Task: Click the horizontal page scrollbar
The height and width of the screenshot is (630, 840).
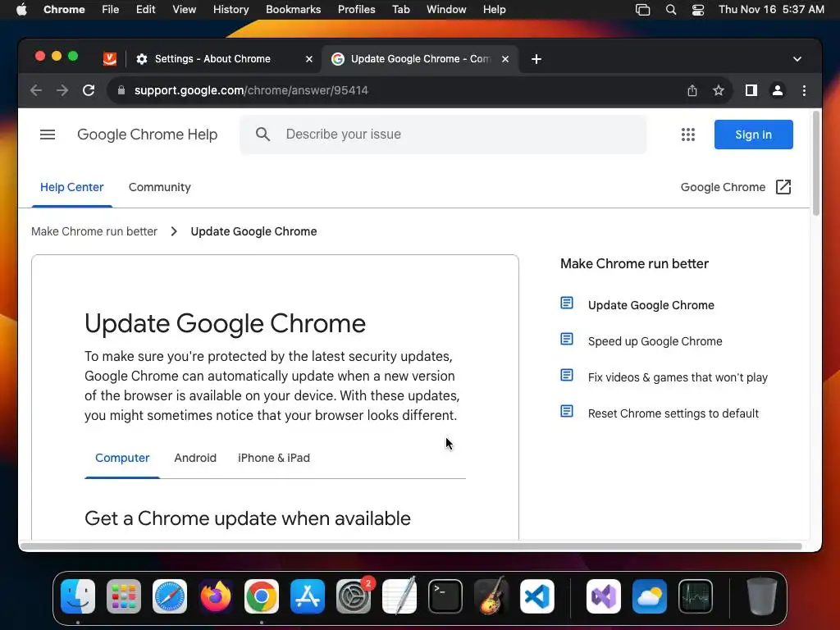Action: (411, 546)
